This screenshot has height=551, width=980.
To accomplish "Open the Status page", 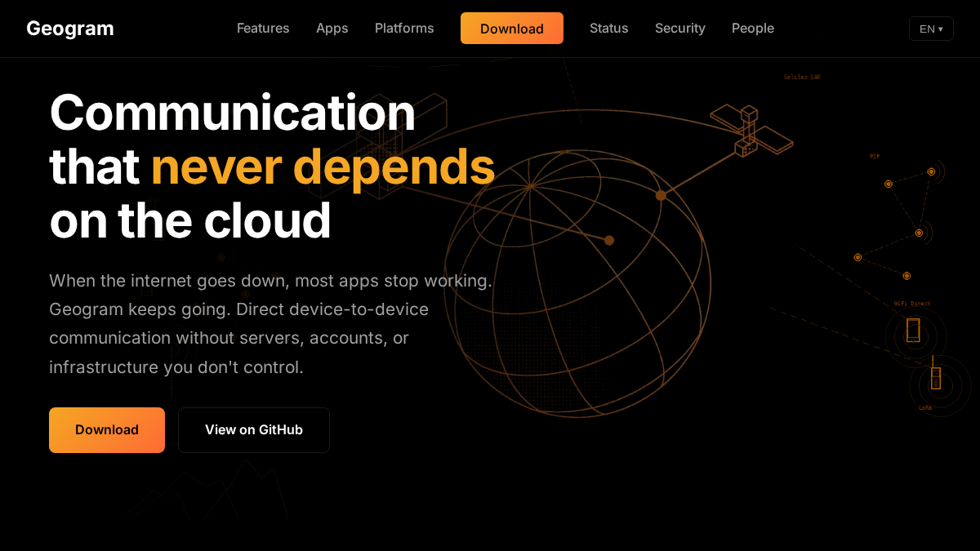I will coord(609,29).
